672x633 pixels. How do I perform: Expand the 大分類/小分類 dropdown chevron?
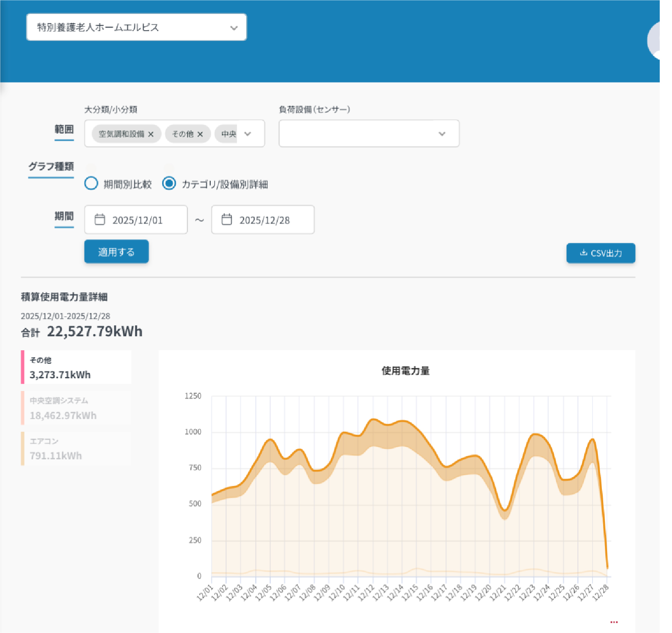click(x=248, y=134)
